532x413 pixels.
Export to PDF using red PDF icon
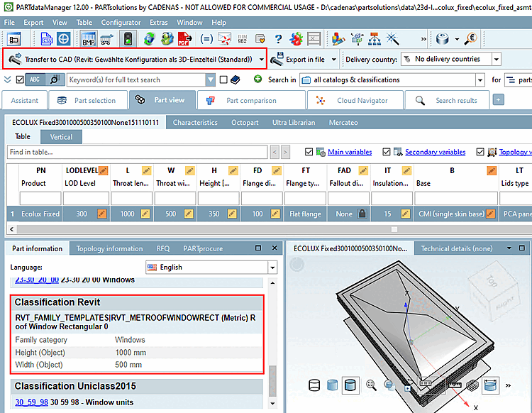tap(185, 39)
